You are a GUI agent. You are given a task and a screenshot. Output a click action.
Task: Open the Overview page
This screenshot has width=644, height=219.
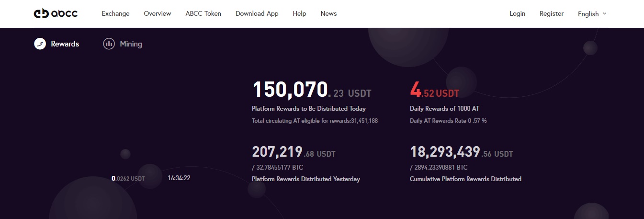tap(158, 13)
